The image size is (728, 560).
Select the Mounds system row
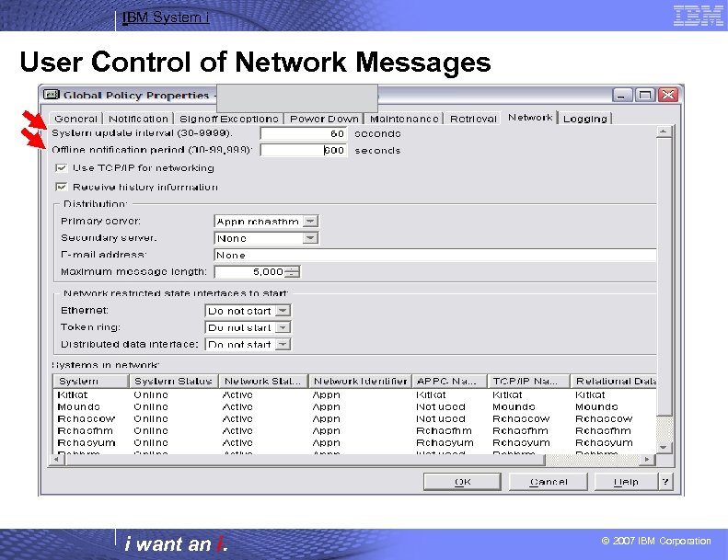pyautogui.click(x=354, y=406)
